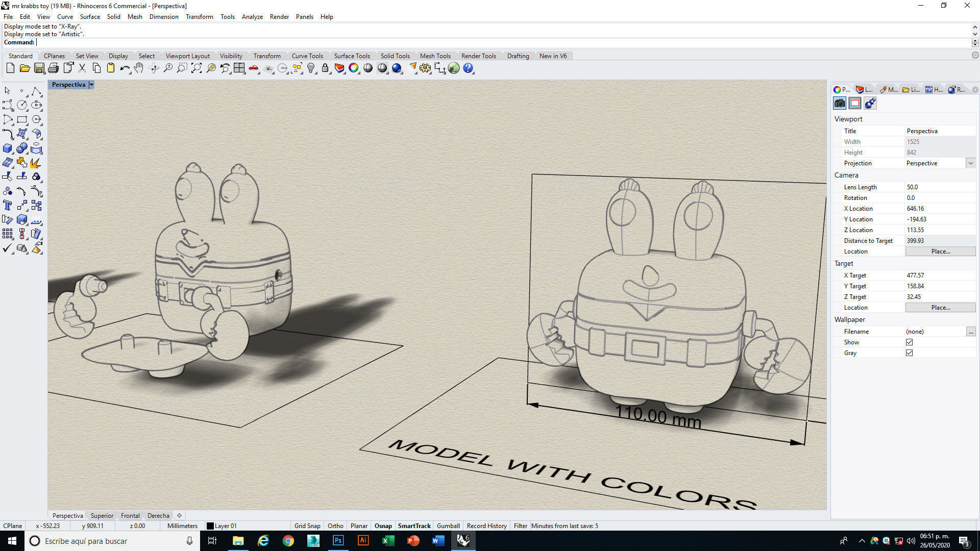
Task: Select the Pan hand tool
Action: [139, 68]
